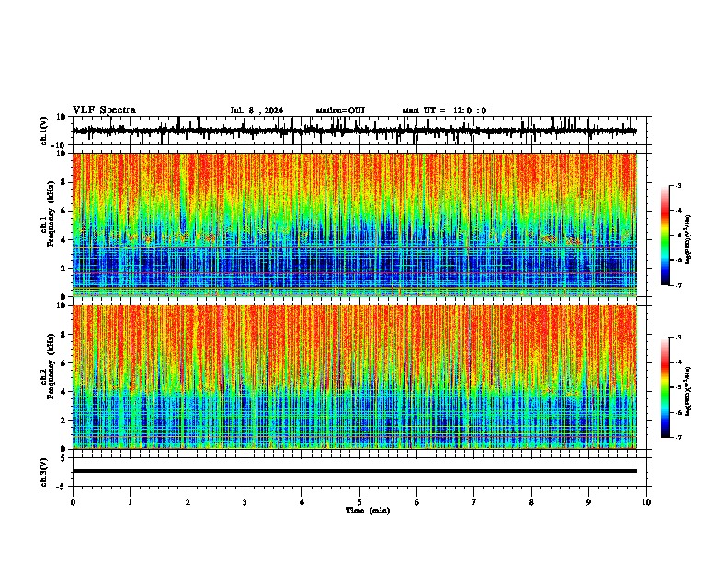Click time axis tick label 1
The height and width of the screenshot is (563, 728).
(x=130, y=502)
